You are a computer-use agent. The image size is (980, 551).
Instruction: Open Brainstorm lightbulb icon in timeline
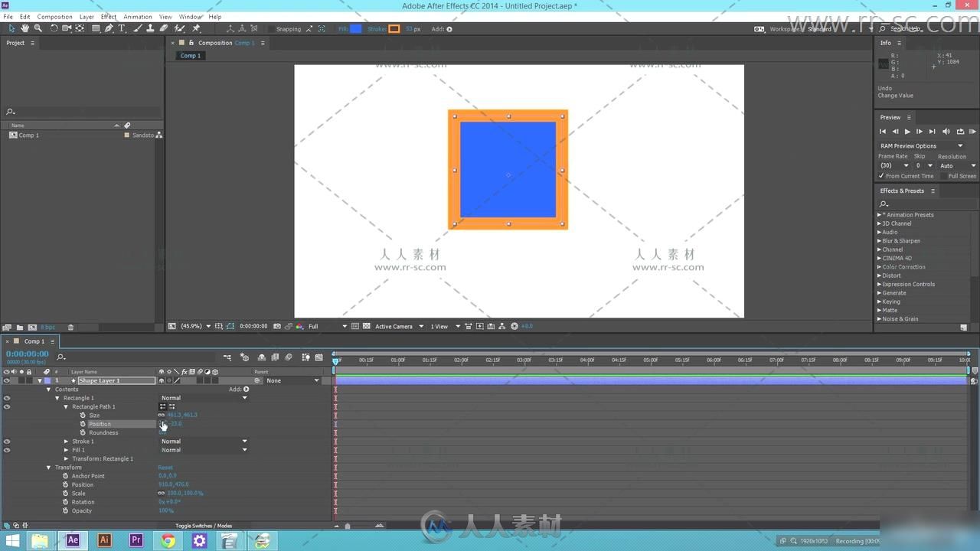[305, 357]
